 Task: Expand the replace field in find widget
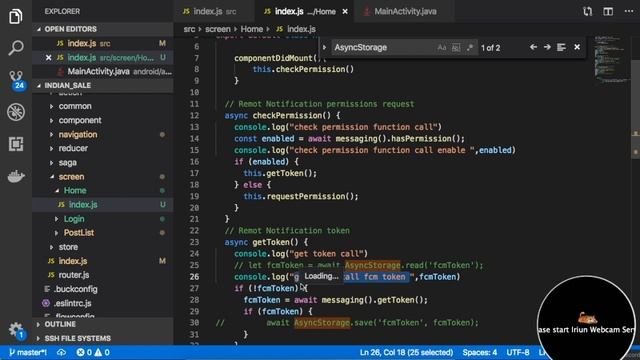(324, 47)
